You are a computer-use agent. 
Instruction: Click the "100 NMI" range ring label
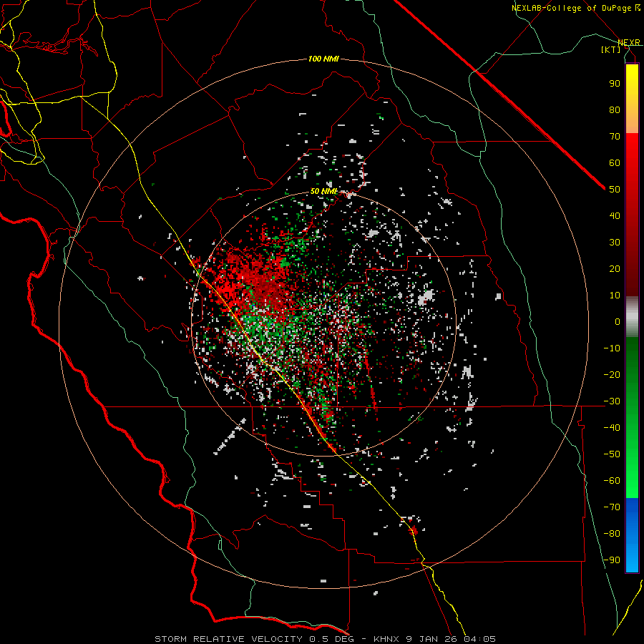pos(323,59)
